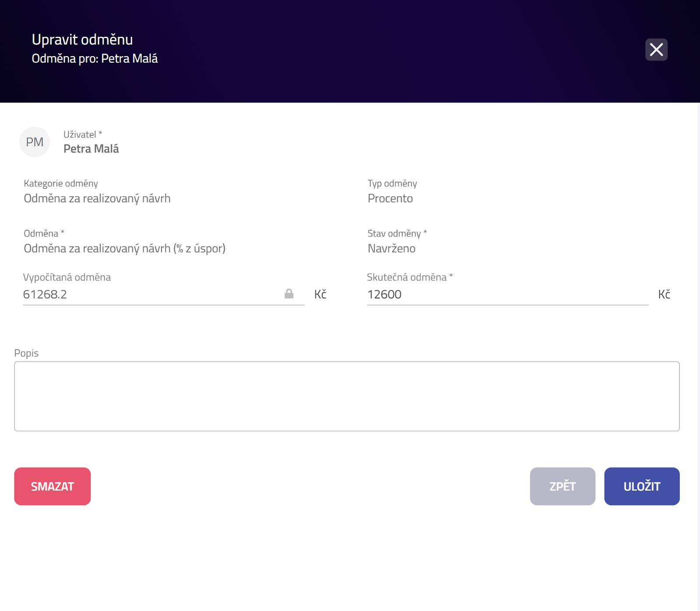Click the PM user avatar
700x611 pixels.
[35, 142]
